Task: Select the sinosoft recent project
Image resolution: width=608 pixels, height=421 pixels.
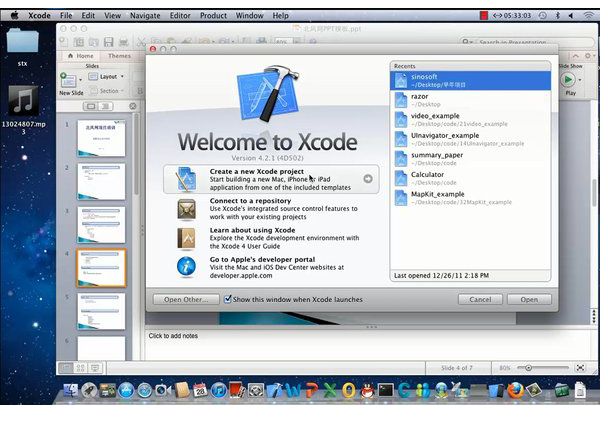Action: pos(470,80)
